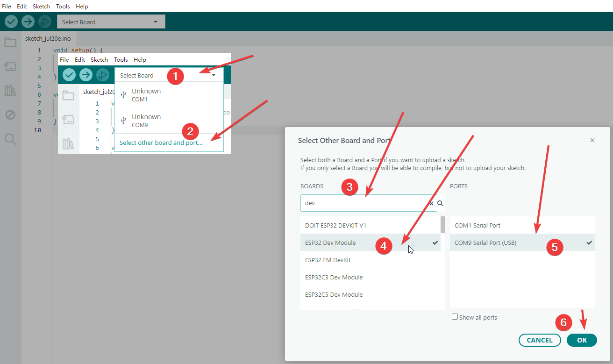Viewport: 613px width, 364px height.
Task: Select ESP32 Dev Module from boards list
Action: (x=371, y=243)
